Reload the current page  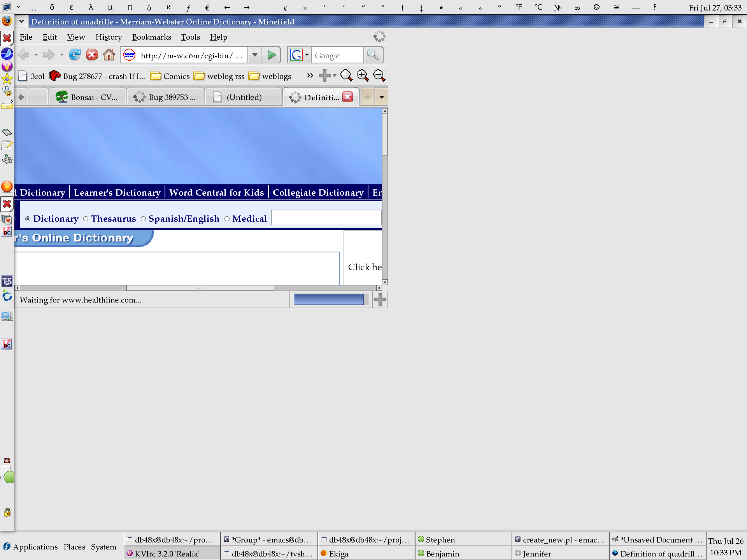pos(74,55)
